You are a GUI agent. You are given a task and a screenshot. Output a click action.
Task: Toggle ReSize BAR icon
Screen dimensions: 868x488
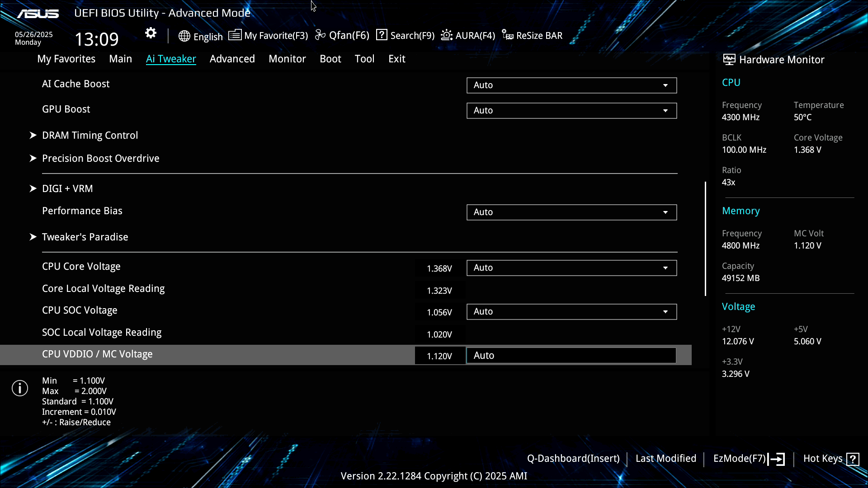508,35
